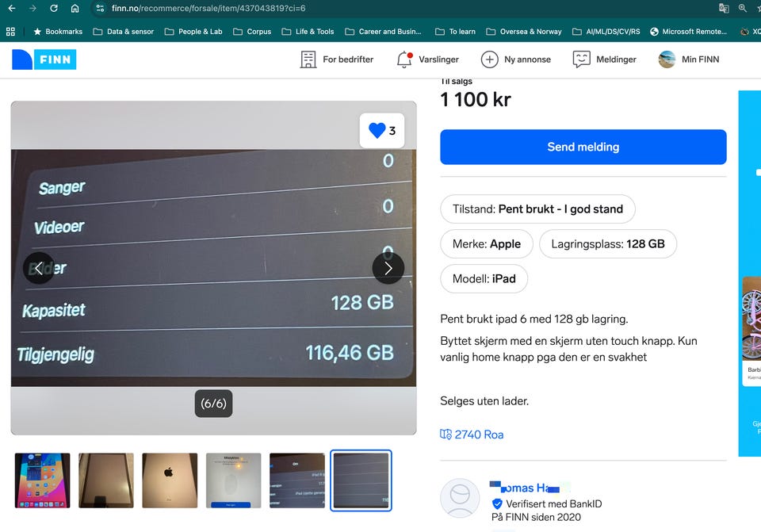Select thumbnail of iPad back with Apple logo
The height and width of the screenshot is (532, 761).
click(x=170, y=480)
